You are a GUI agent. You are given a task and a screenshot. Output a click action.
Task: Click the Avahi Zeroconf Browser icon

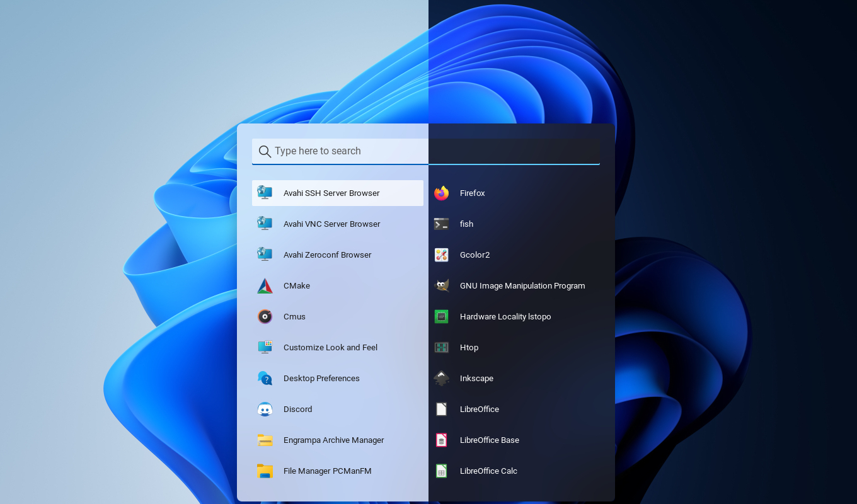265,255
